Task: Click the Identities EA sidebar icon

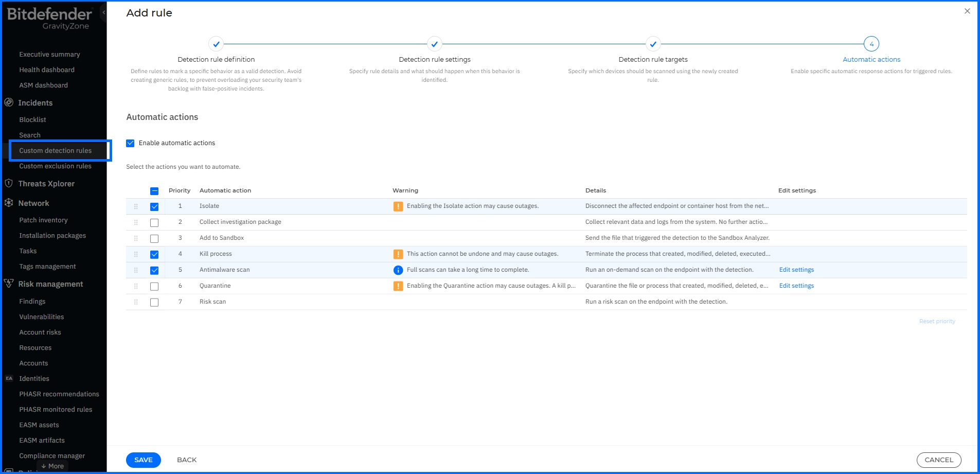Action: coord(8,378)
